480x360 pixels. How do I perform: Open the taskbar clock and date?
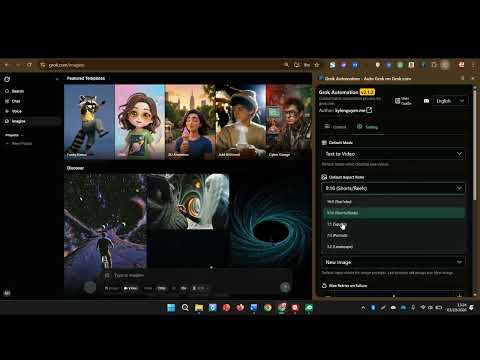click(x=457, y=308)
